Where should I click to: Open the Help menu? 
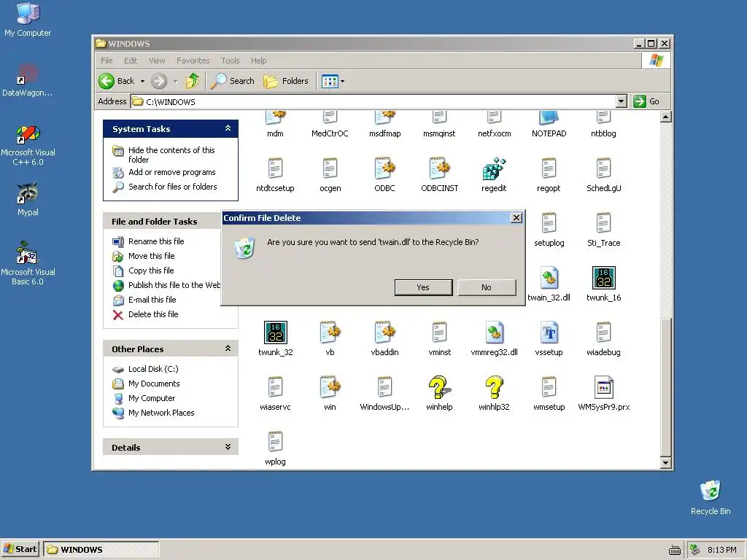tap(259, 61)
